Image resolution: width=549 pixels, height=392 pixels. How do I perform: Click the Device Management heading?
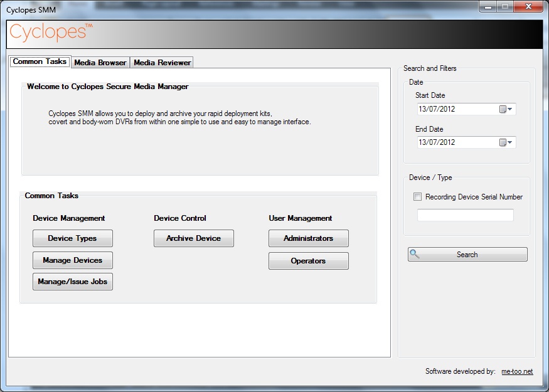tap(69, 218)
